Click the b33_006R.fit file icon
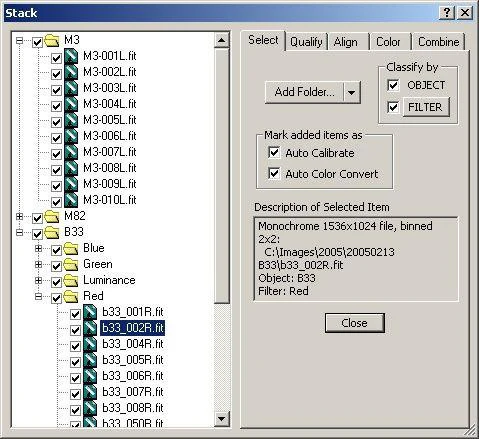 (x=90, y=376)
